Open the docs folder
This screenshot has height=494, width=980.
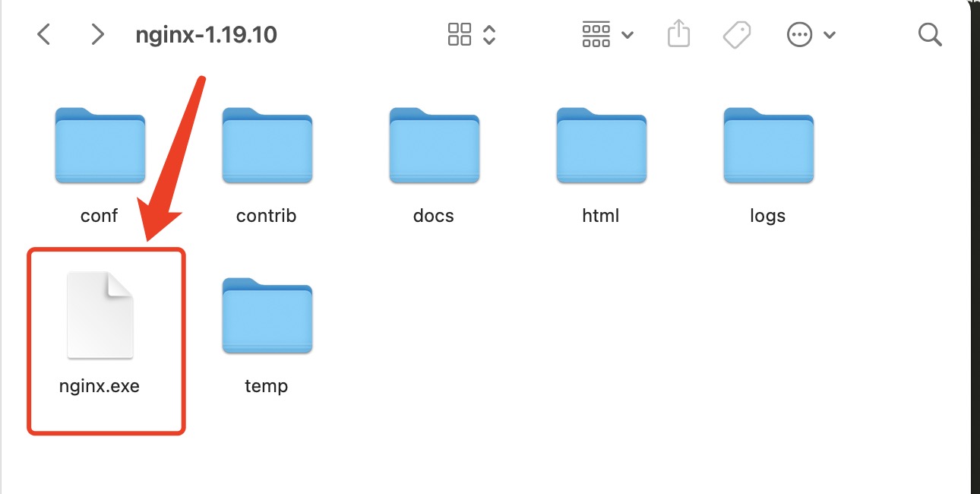(x=434, y=146)
